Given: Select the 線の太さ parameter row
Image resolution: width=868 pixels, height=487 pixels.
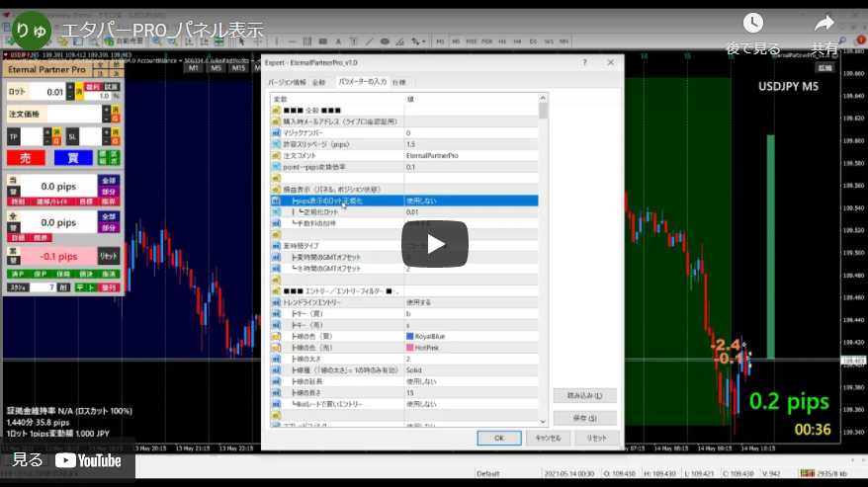Looking at the screenshot, I should point(404,360).
